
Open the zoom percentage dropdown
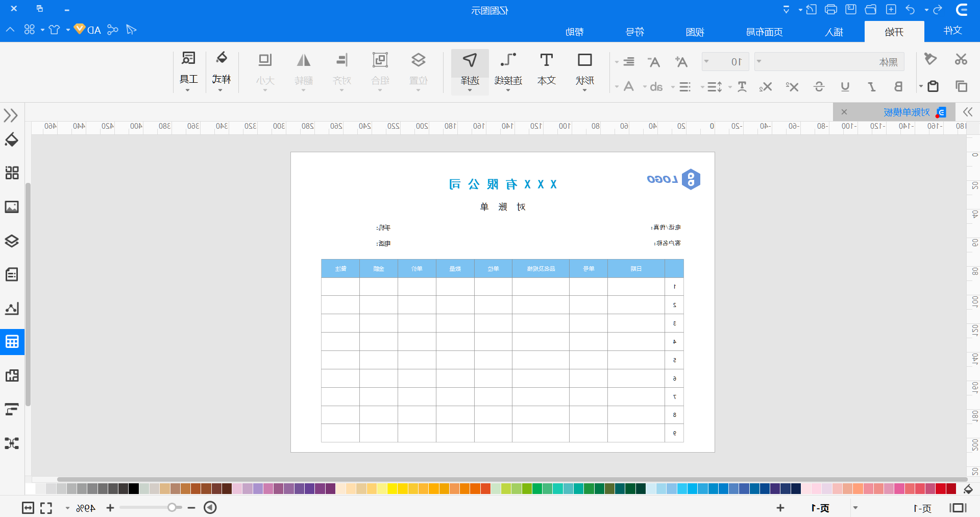click(67, 508)
